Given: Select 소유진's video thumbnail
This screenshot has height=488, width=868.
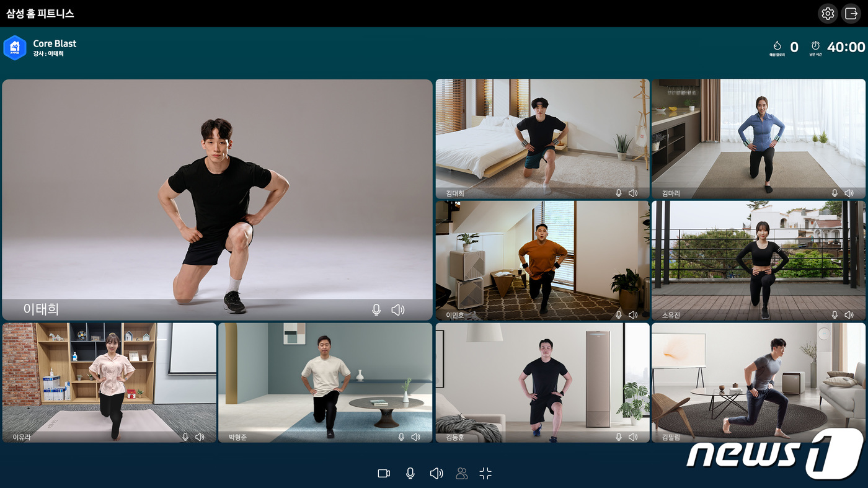Looking at the screenshot, I should [758, 259].
